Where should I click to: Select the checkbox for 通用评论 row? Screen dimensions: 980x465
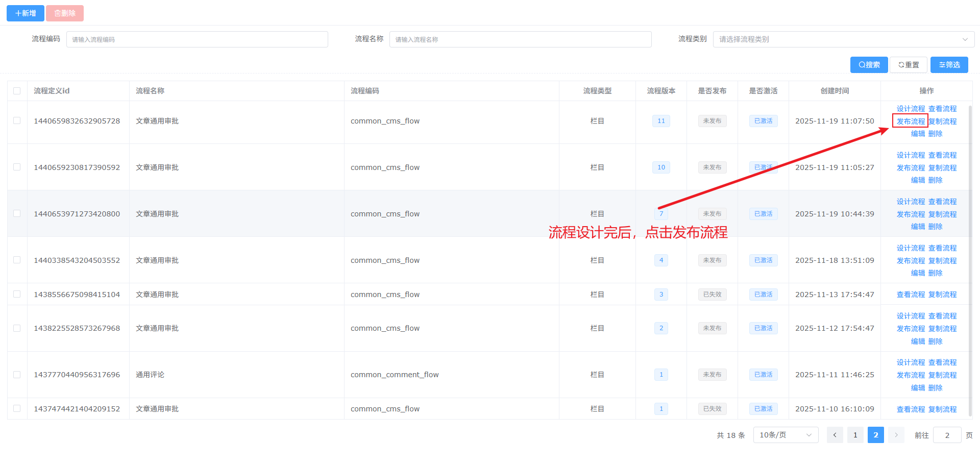(17, 375)
